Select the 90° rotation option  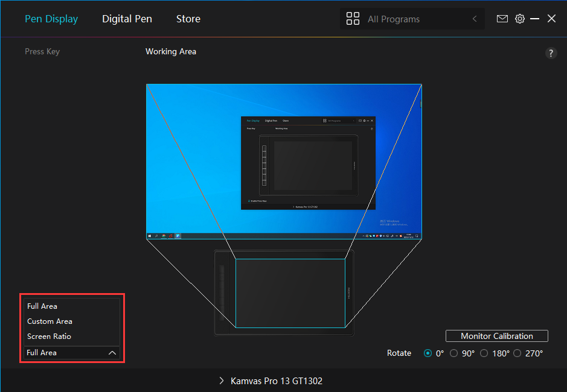[x=453, y=353]
